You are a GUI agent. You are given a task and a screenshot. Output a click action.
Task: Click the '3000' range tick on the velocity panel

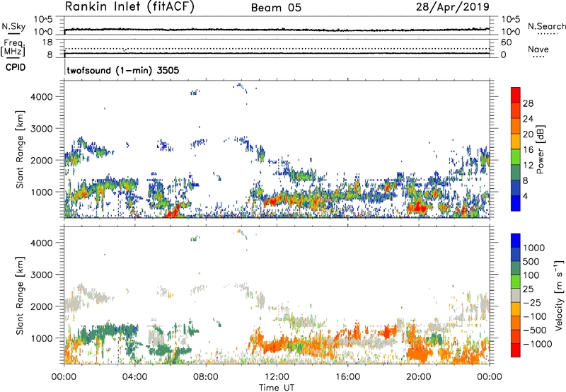[42, 275]
